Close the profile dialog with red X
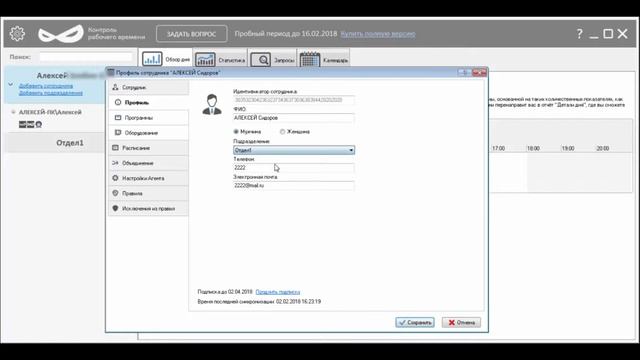 pyautogui.click(x=479, y=72)
